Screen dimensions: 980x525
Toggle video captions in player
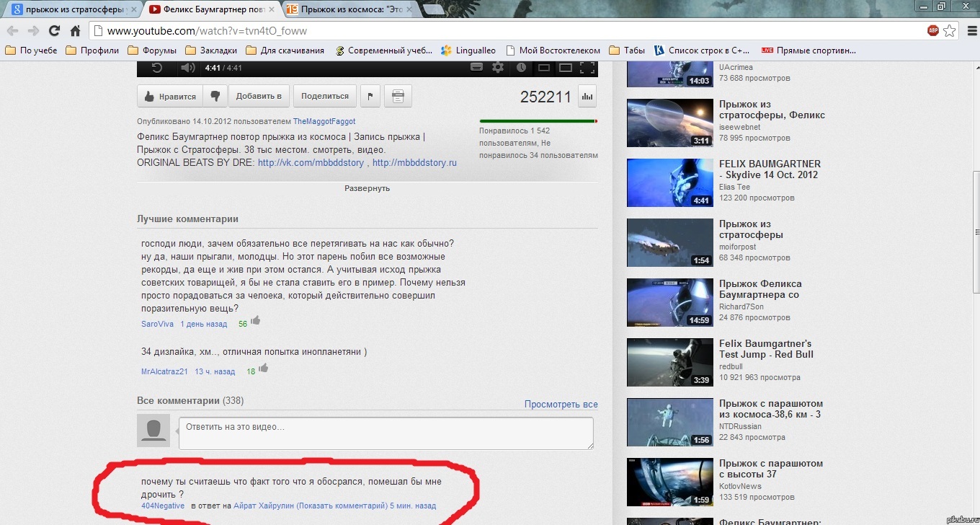(x=476, y=68)
